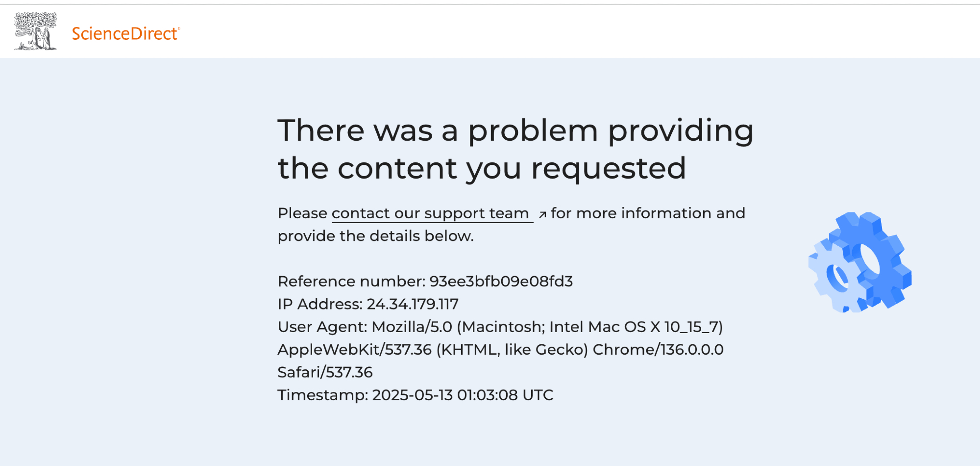Screen dimensions: 980x466
Task: Click the "IP Address:" label
Action: 320,304
